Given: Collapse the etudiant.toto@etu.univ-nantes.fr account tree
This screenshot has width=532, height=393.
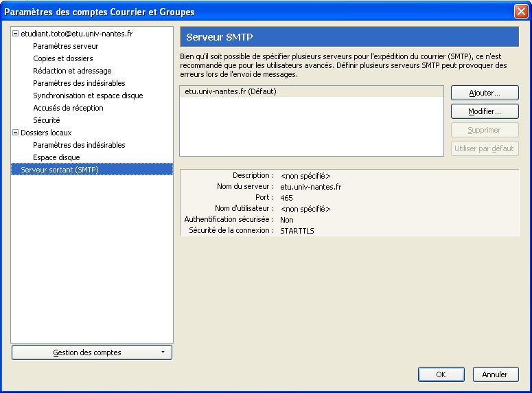Looking at the screenshot, I should click(16, 34).
